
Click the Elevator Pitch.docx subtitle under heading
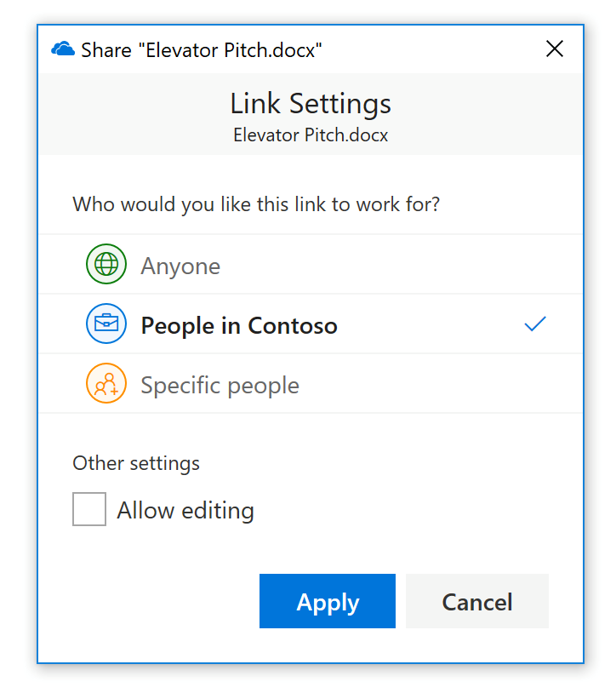(311, 135)
